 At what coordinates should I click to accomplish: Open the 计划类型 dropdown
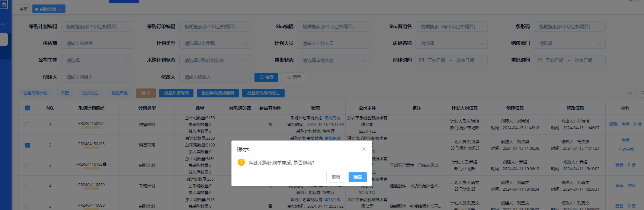(215, 43)
